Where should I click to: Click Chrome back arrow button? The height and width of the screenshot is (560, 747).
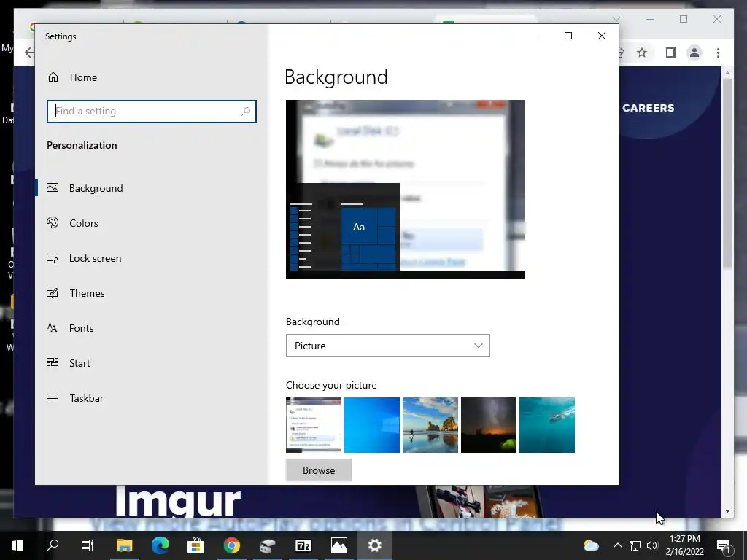tap(29, 52)
